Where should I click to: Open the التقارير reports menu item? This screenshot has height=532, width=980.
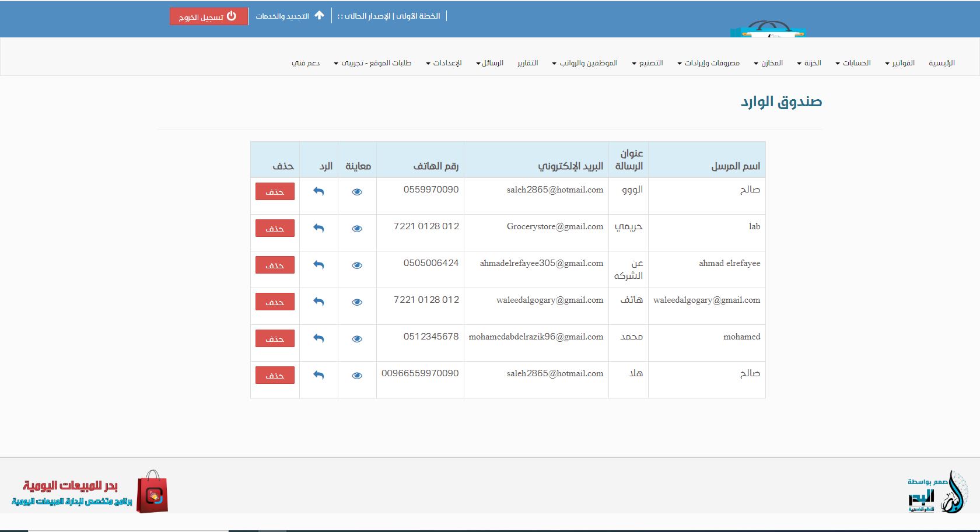click(x=527, y=63)
